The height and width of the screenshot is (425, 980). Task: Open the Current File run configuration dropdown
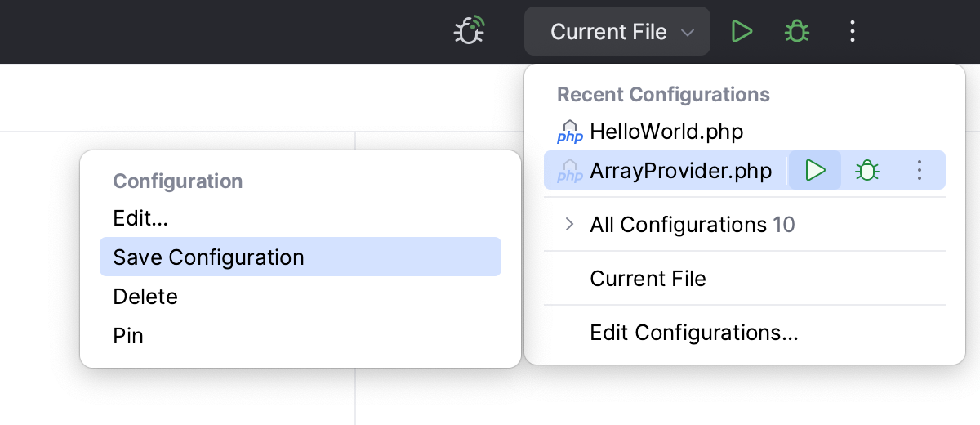point(617,32)
